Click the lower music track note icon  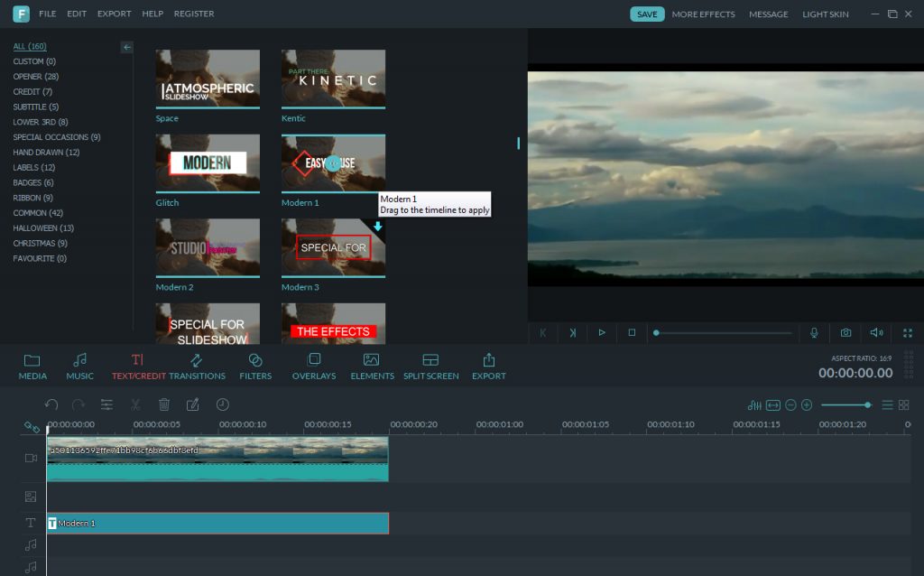coord(31,567)
